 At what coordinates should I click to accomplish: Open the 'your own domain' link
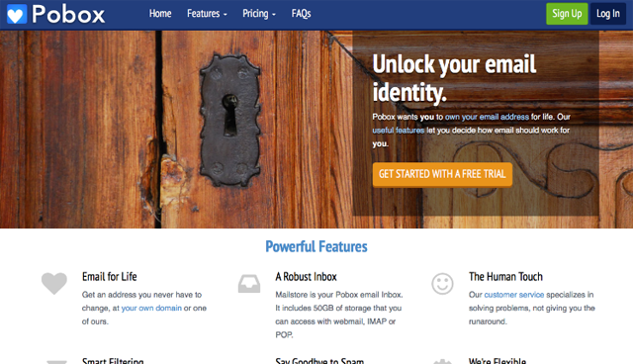coord(151,308)
